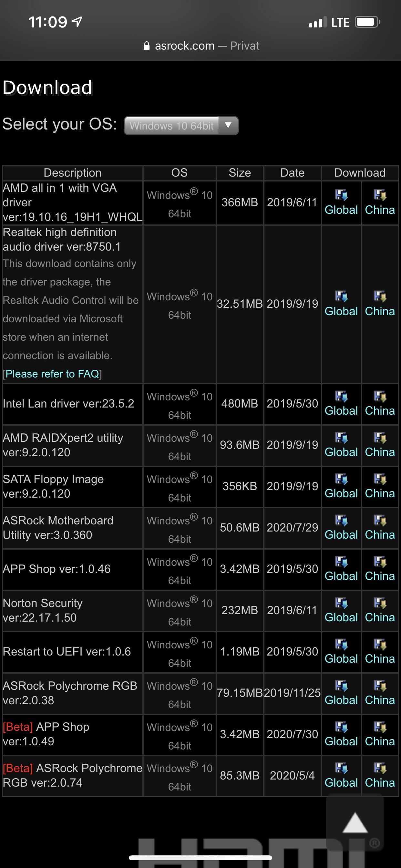The image size is (401, 868).
Task: Open the Please refer to FAQ link
Action: [x=52, y=374]
